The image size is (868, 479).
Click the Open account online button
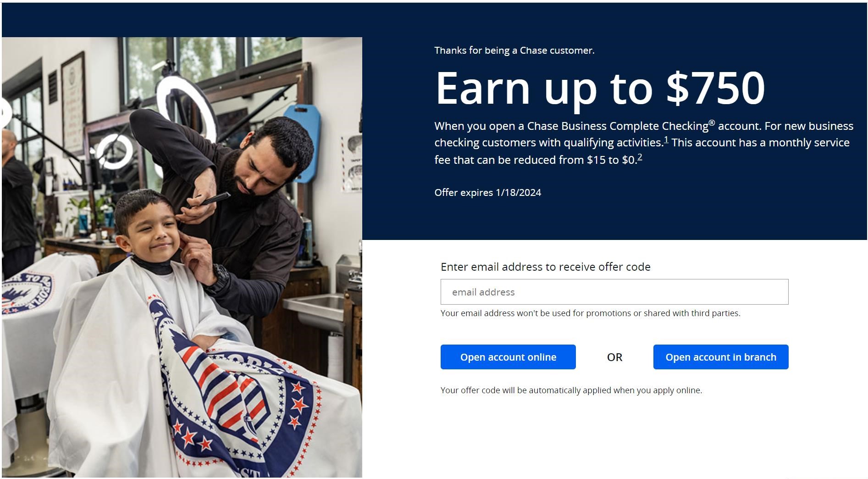click(x=508, y=357)
